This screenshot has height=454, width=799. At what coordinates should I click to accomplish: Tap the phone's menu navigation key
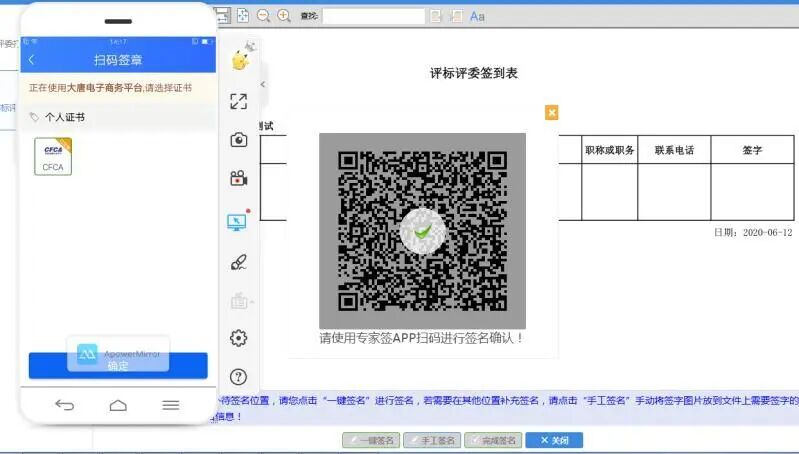(x=171, y=405)
